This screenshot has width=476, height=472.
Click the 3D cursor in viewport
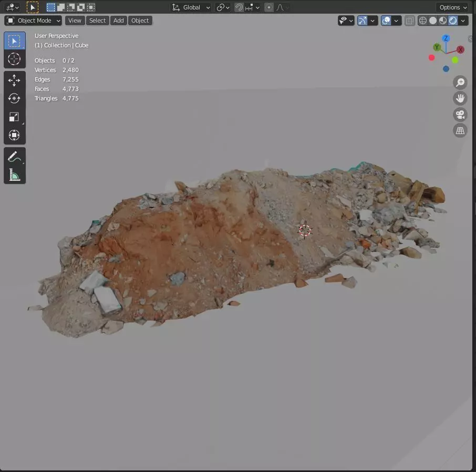coord(305,230)
